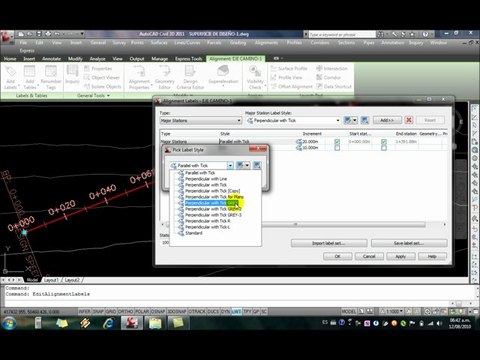
Task: Click the Intersection tool in ribbon
Action: (x=332, y=68)
